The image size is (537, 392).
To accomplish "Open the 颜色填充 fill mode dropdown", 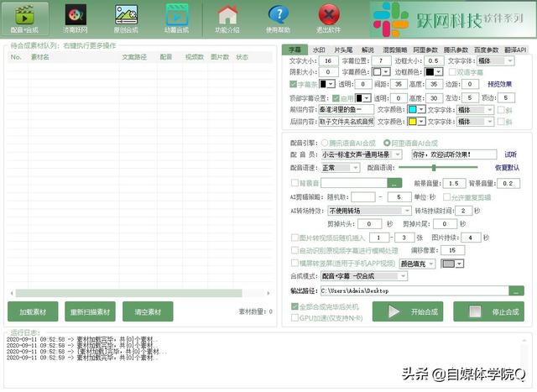I will coord(418,264).
